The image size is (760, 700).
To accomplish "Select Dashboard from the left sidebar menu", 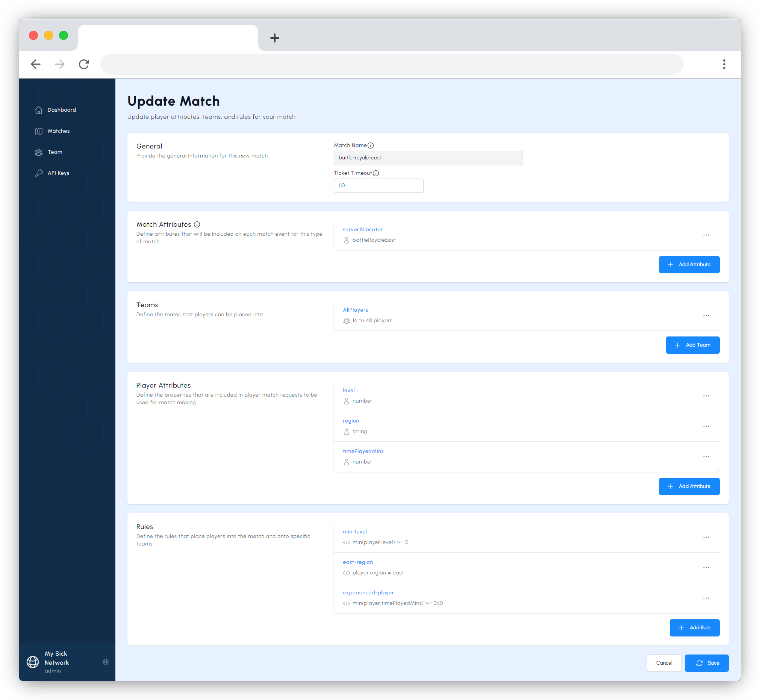I will (62, 110).
